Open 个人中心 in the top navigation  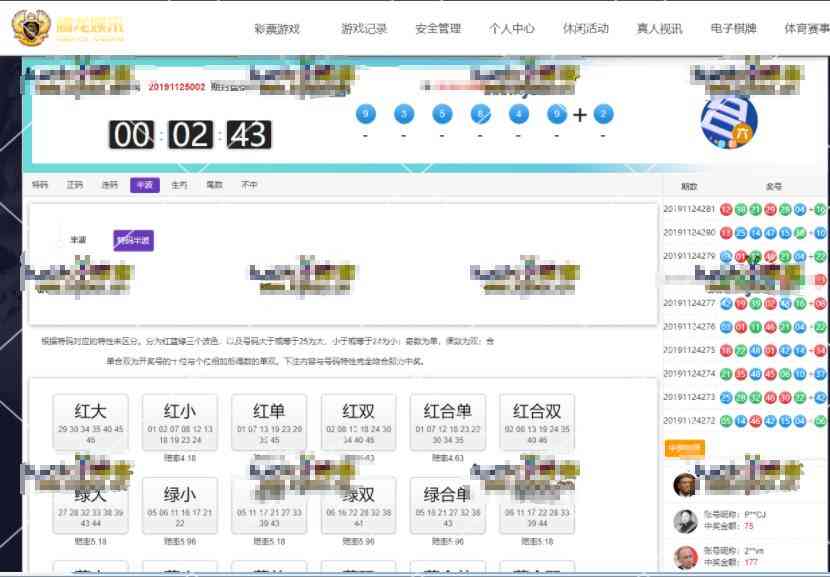(x=512, y=29)
